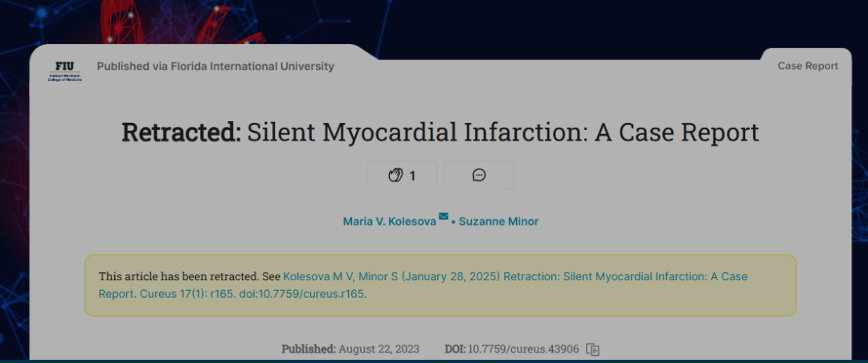
Task: Open author Maria V. Kolesova's profile
Action: [389, 222]
